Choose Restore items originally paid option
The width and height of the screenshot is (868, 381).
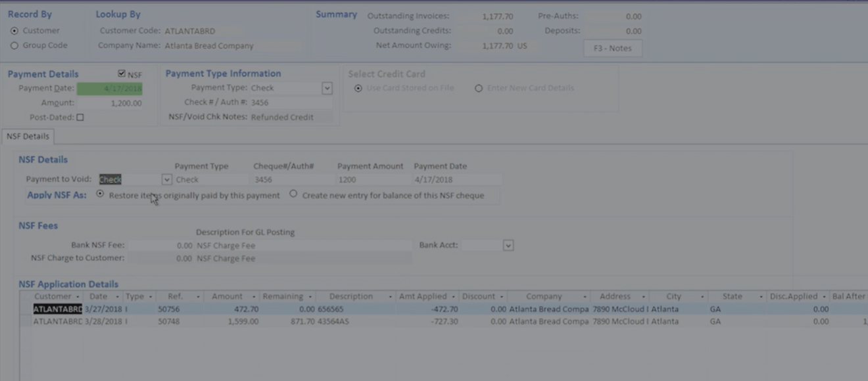tap(100, 194)
